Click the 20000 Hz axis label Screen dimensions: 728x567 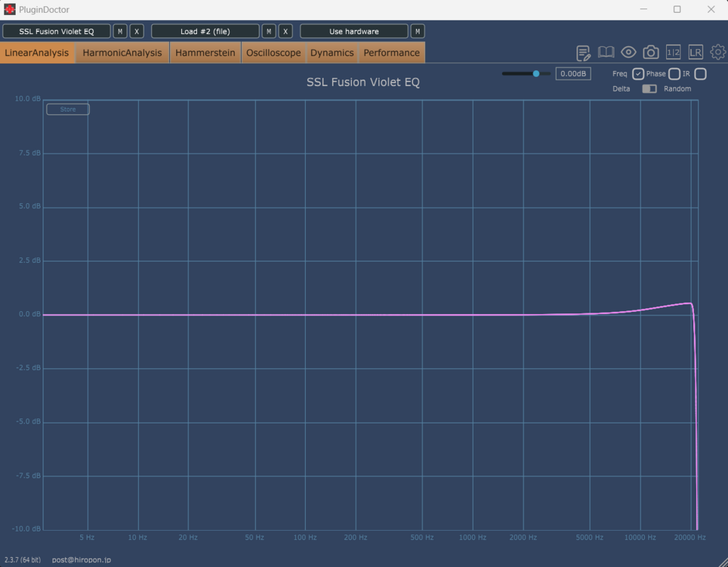[690, 537]
